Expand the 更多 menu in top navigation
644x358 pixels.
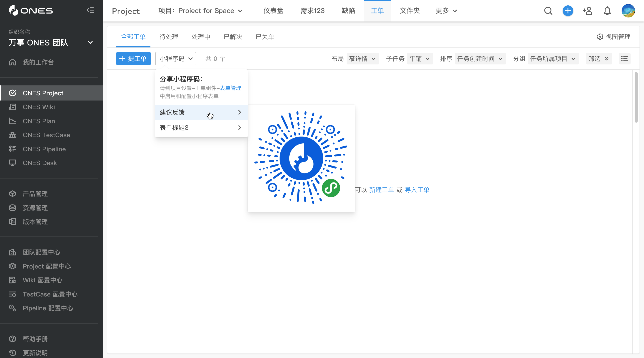click(446, 11)
